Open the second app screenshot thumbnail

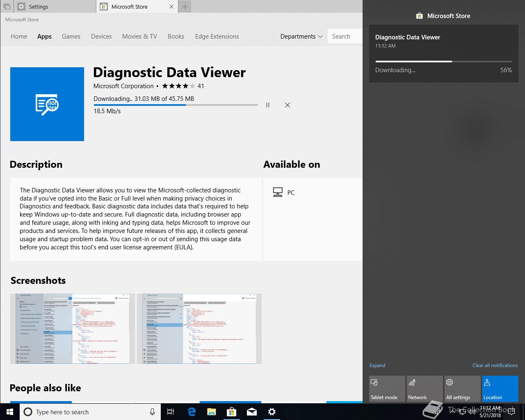click(199, 329)
